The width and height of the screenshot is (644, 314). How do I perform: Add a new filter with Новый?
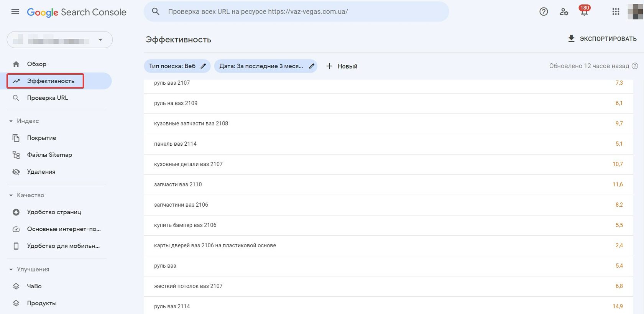point(342,66)
